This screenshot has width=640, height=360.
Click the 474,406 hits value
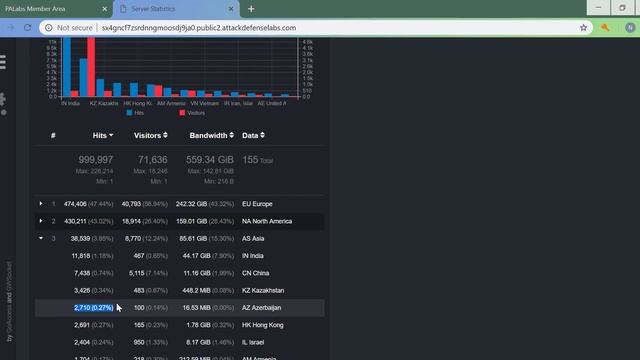(x=75, y=204)
